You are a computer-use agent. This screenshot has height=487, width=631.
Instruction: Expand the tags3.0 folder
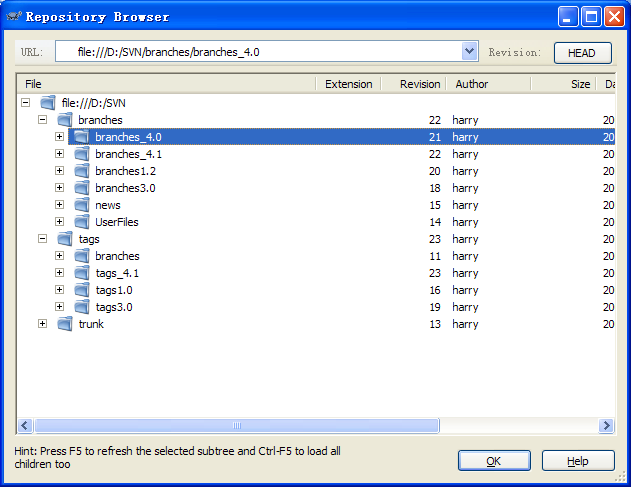pyautogui.click(x=60, y=307)
